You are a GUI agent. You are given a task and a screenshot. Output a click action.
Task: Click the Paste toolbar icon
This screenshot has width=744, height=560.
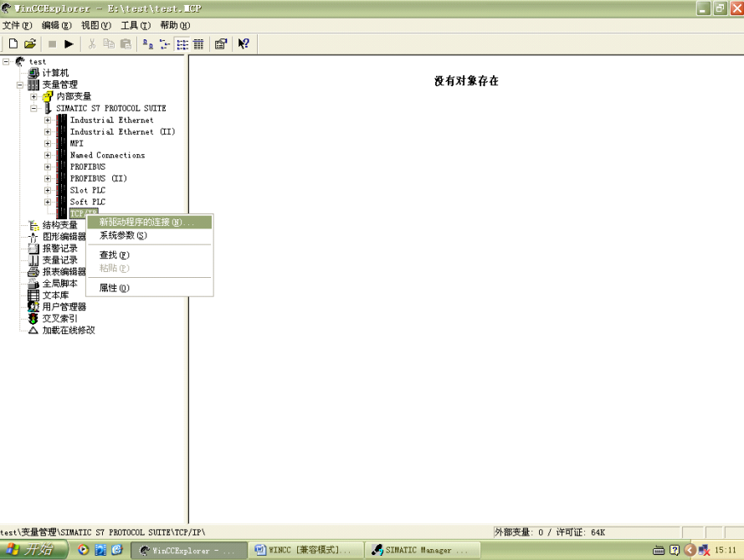pyautogui.click(x=126, y=44)
